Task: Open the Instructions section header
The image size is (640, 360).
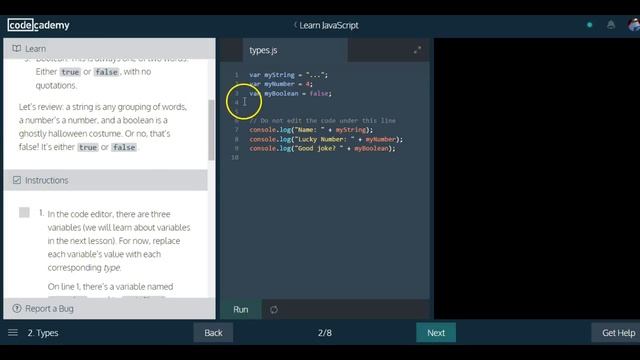Action: pos(106,180)
